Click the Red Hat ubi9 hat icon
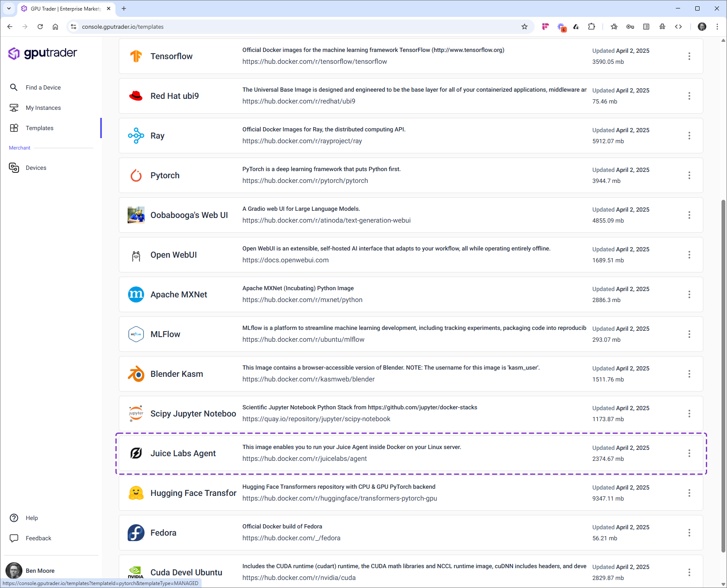The image size is (727, 588). coord(136,96)
